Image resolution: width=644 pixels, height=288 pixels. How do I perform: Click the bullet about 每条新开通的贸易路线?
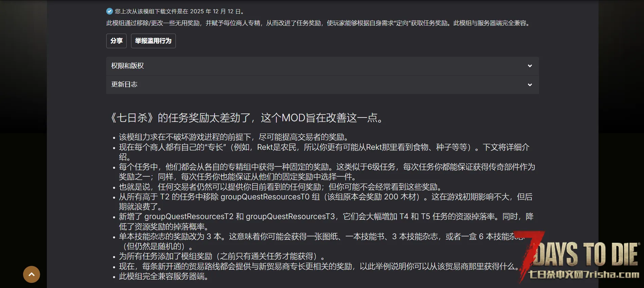click(x=318, y=267)
